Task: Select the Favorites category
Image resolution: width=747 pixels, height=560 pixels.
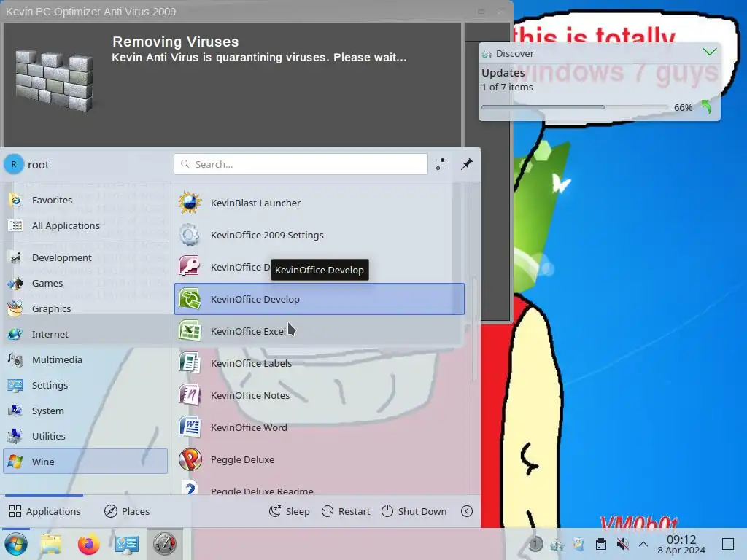Action: coord(85,200)
